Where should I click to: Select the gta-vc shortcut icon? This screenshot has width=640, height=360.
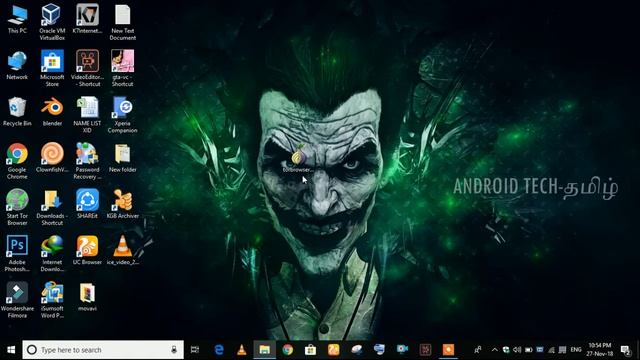pyautogui.click(x=122, y=68)
